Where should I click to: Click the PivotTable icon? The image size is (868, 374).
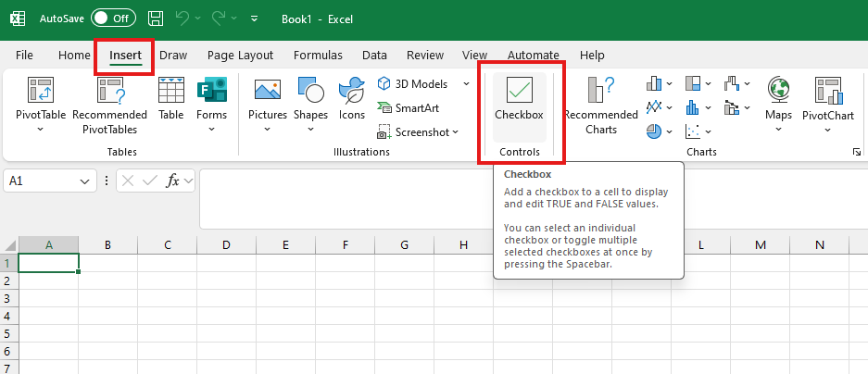point(41,91)
